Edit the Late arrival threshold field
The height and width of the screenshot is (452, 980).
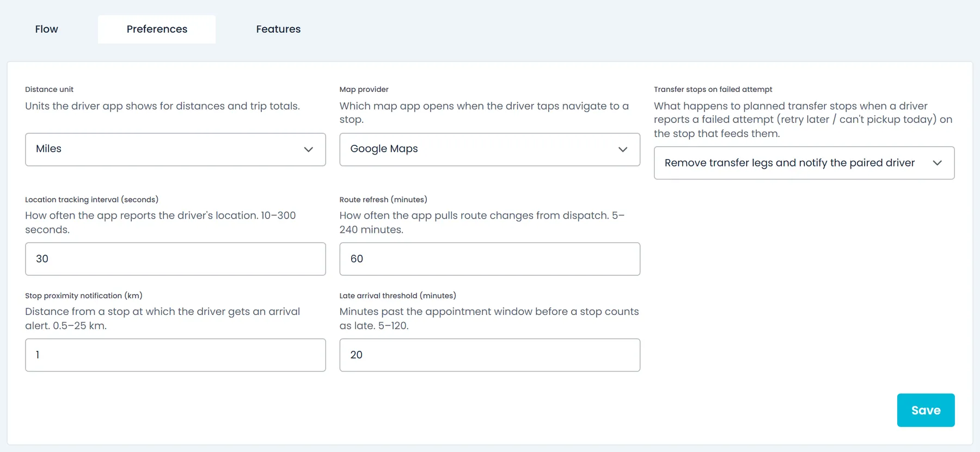[489, 355]
